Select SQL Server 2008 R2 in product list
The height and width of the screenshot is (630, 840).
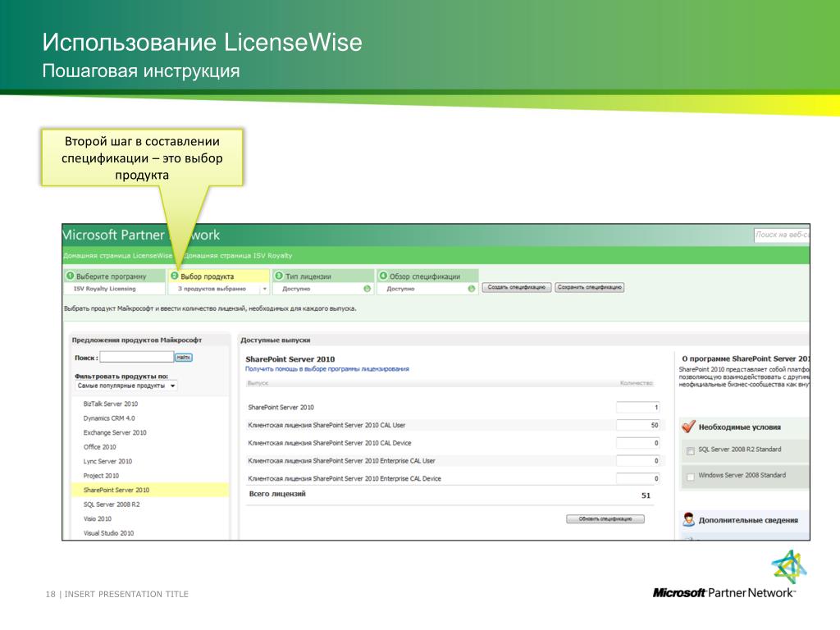[112, 504]
